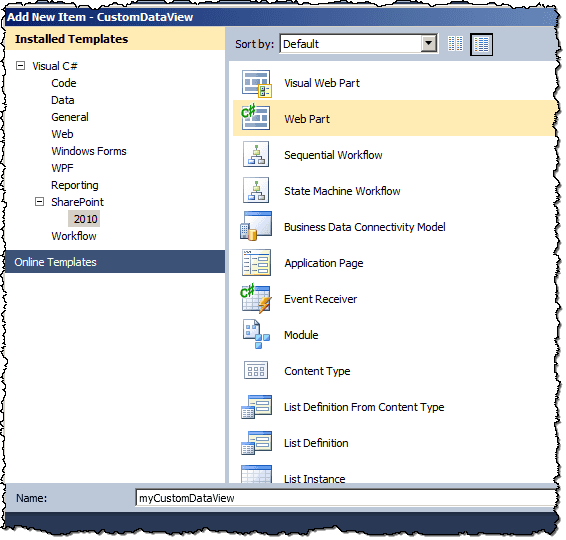The width and height of the screenshot is (566, 540).
Task: Click the SharePoint tree label
Action: click(x=77, y=202)
